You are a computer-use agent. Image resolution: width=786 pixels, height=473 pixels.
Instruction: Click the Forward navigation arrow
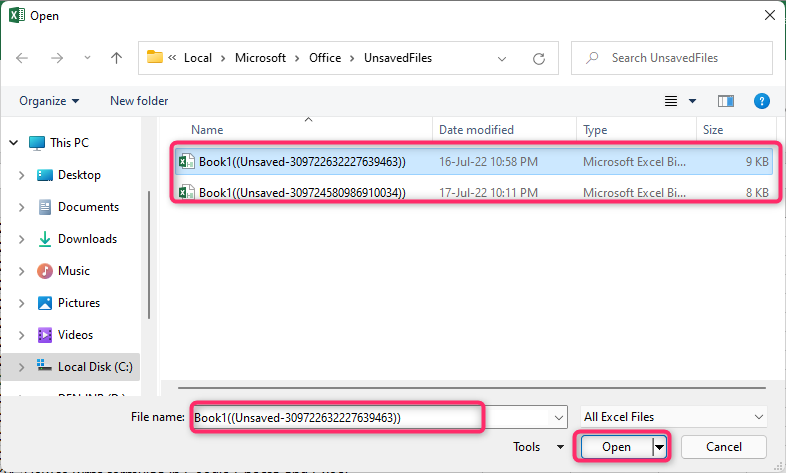coord(57,58)
